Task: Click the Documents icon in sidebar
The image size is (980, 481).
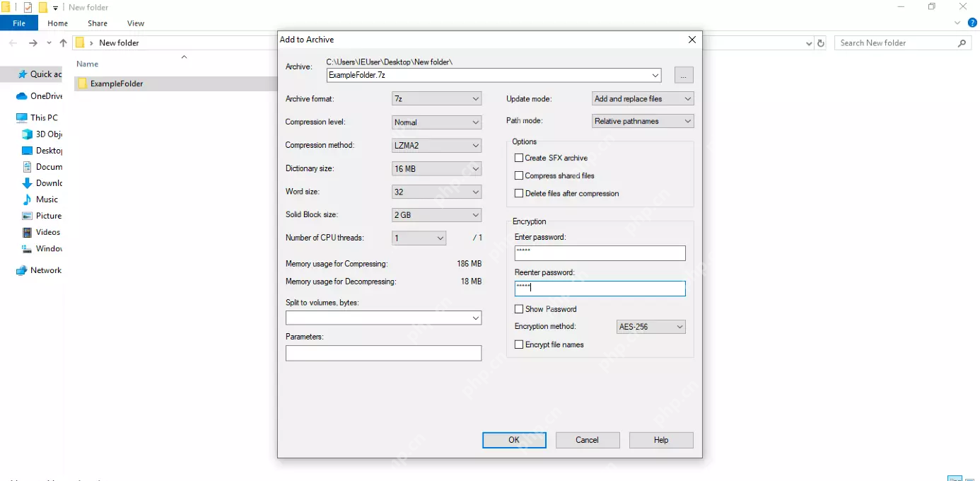Action: (28, 167)
